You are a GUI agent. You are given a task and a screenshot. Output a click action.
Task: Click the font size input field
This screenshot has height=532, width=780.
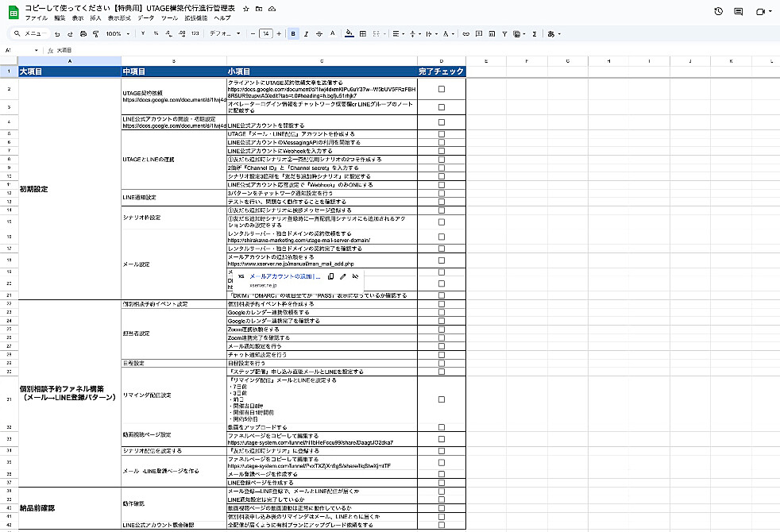tap(266, 34)
